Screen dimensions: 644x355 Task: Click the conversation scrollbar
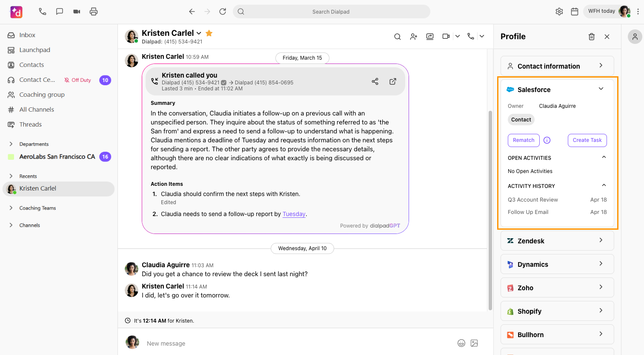(490, 211)
